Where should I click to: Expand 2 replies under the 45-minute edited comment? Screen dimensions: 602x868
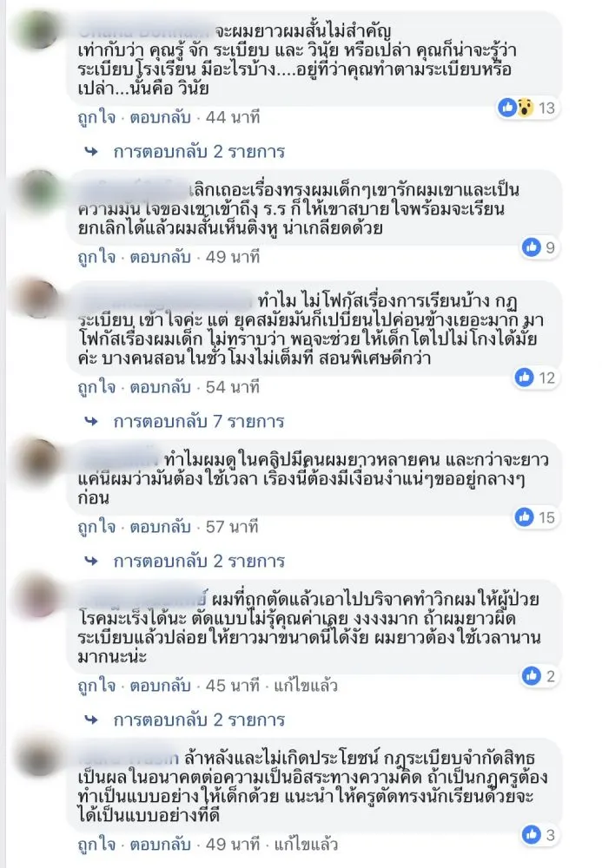tap(199, 720)
